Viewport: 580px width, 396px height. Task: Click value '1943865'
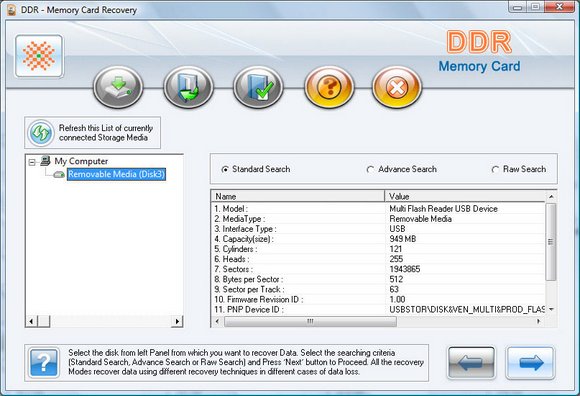tap(405, 269)
